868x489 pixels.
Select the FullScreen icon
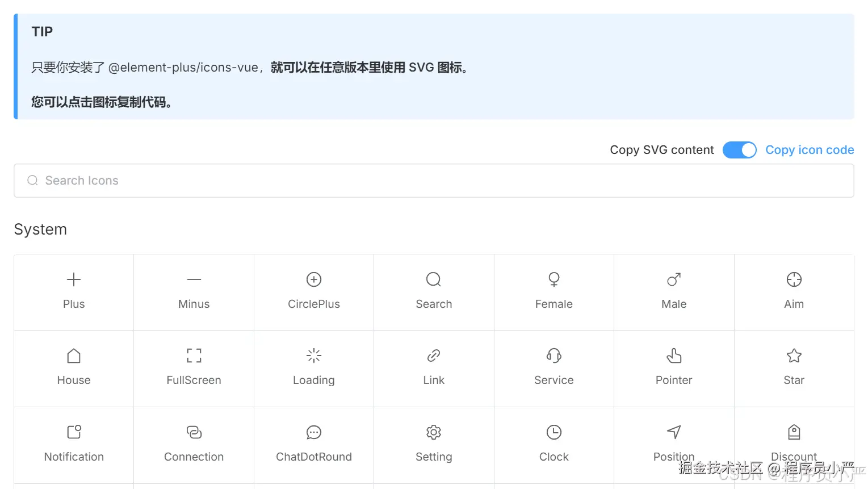194,356
